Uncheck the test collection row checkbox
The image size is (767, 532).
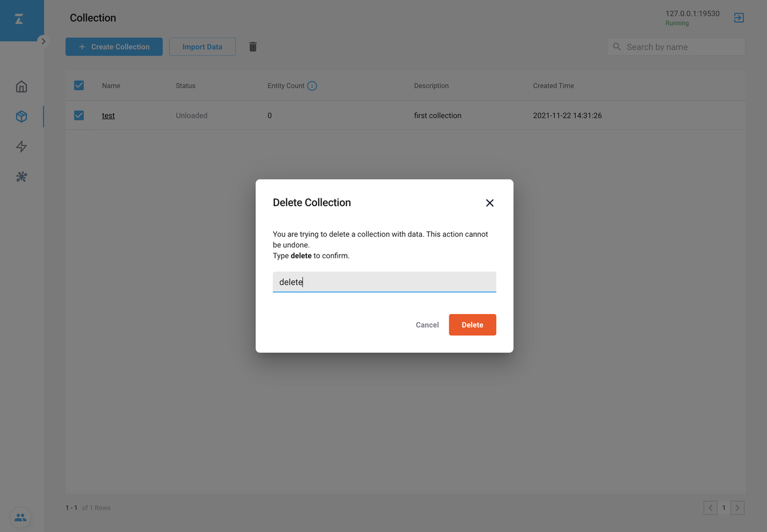(79, 116)
